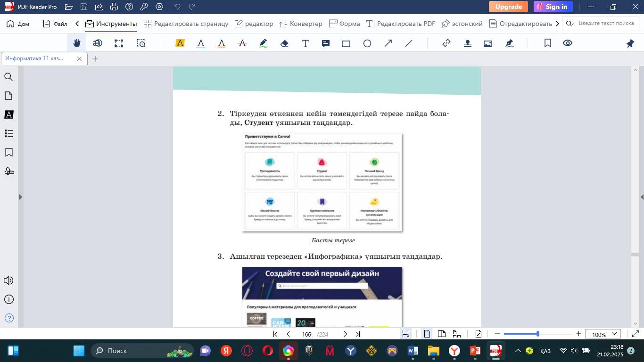Insert a link with the chain icon

pos(446,43)
